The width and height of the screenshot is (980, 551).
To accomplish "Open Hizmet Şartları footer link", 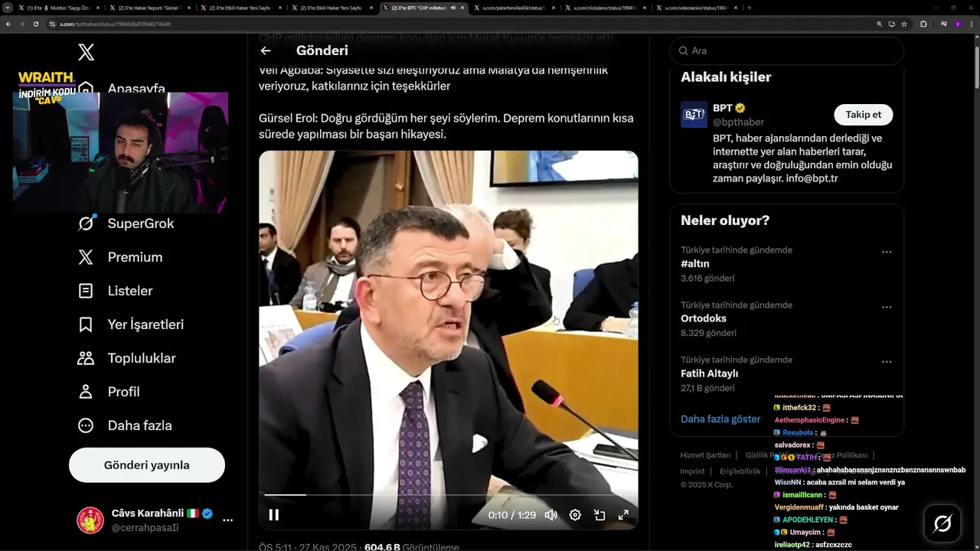I will (x=705, y=455).
